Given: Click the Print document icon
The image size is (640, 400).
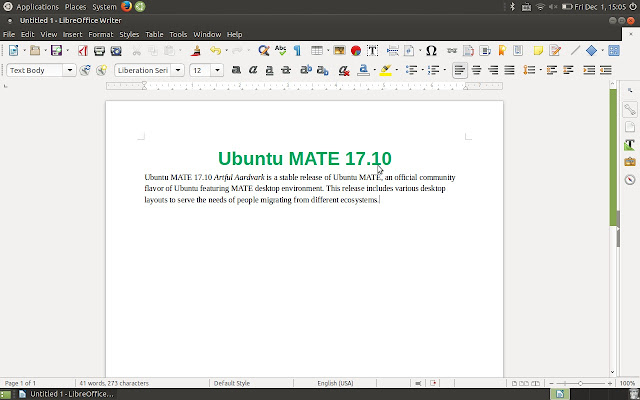Looking at the screenshot, I should pyautogui.click(x=100, y=50).
